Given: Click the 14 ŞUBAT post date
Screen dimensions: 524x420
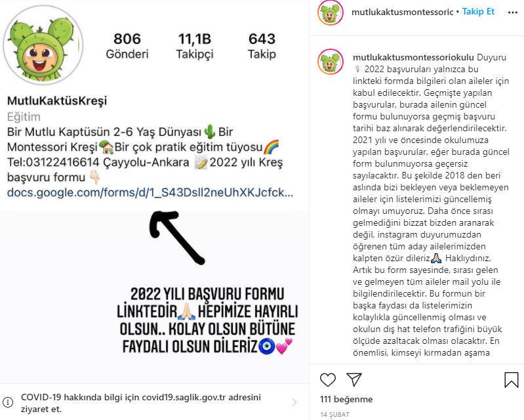Looking at the screenshot, I should click(x=334, y=415).
